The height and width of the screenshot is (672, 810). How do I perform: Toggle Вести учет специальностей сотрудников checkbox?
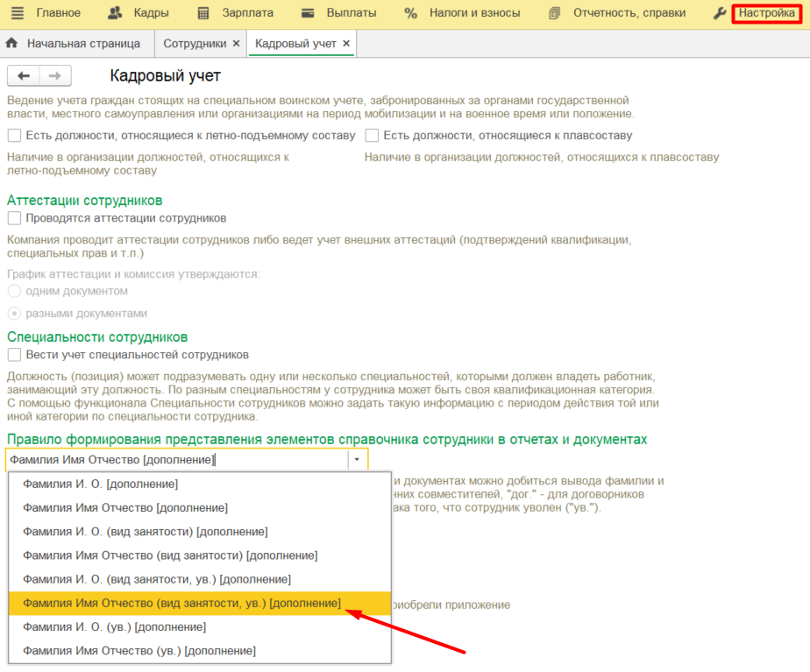pyautogui.click(x=14, y=355)
